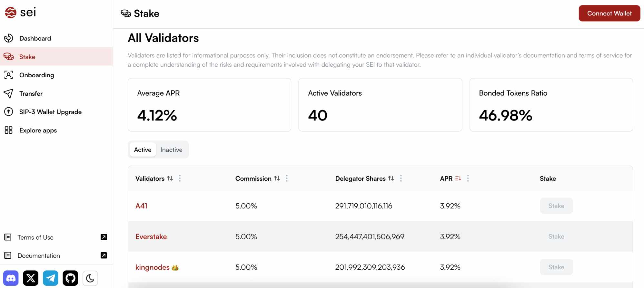The width and height of the screenshot is (644, 288).
Task: Open the X (Twitter) social icon
Action: [x=31, y=278]
